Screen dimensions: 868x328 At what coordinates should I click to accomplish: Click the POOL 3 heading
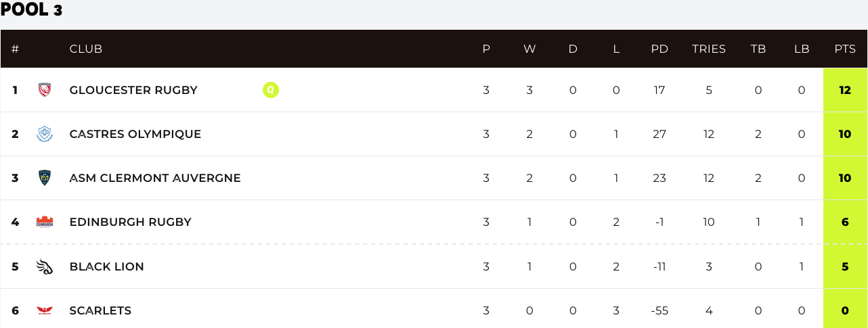coord(32,10)
